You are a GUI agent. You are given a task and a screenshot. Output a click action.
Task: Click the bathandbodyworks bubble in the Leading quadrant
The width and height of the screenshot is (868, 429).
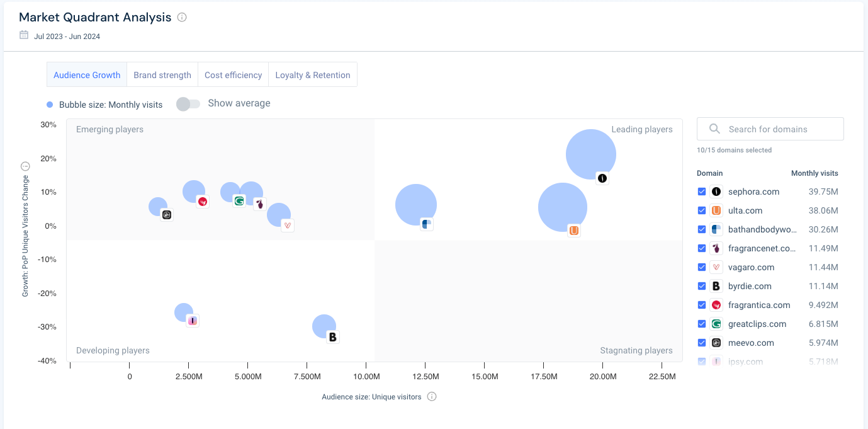(x=426, y=224)
